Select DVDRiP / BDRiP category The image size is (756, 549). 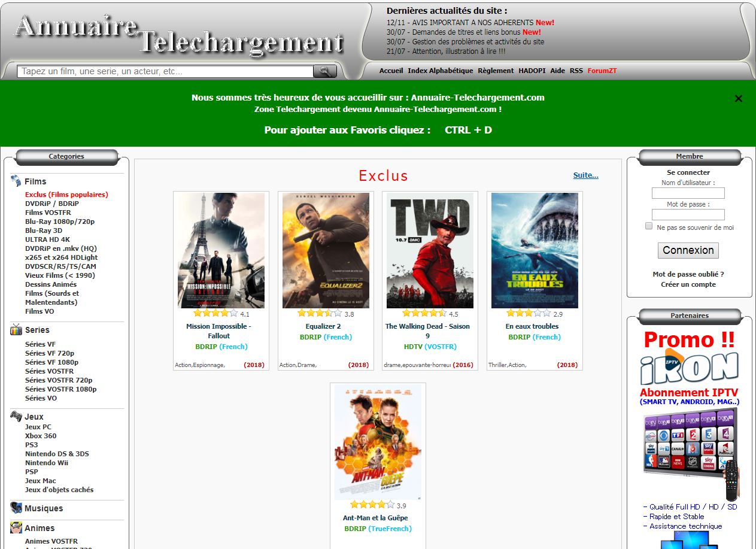pyautogui.click(x=52, y=204)
